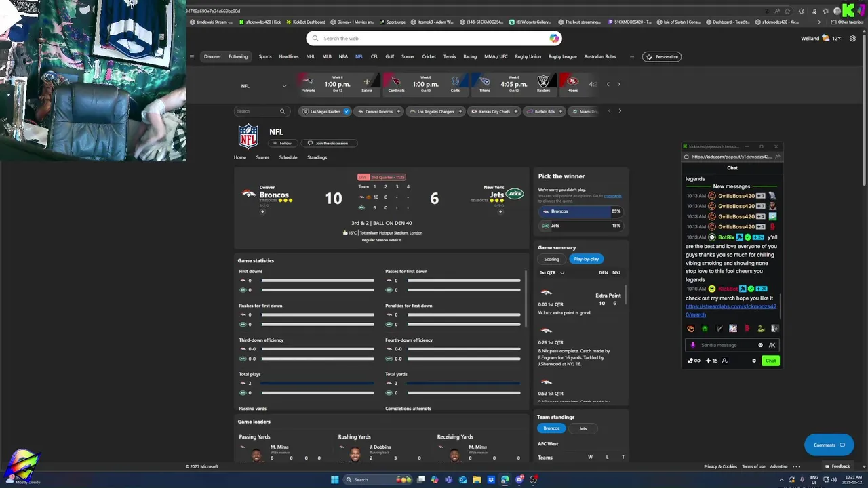Open the blue Comments button
This screenshot has height=488, width=868.
[x=829, y=445]
